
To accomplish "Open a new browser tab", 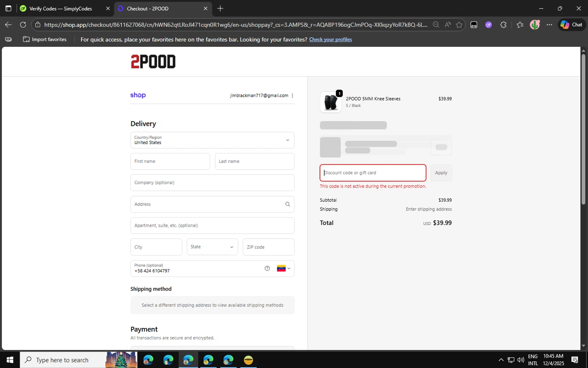I will pyautogui.click(x=220, y=8).
